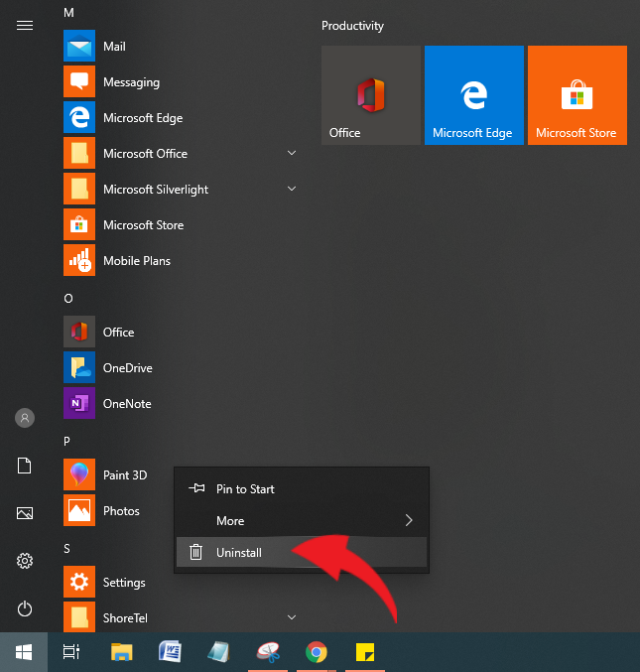Click the OneNote label text
Screen dimensions: 640x672
127,404
